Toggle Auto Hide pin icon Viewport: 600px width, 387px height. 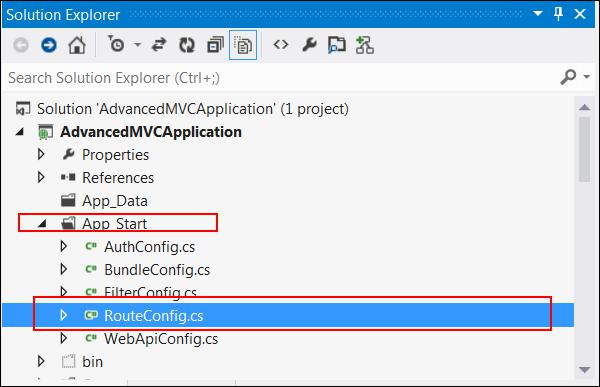(x=558, y=14)
